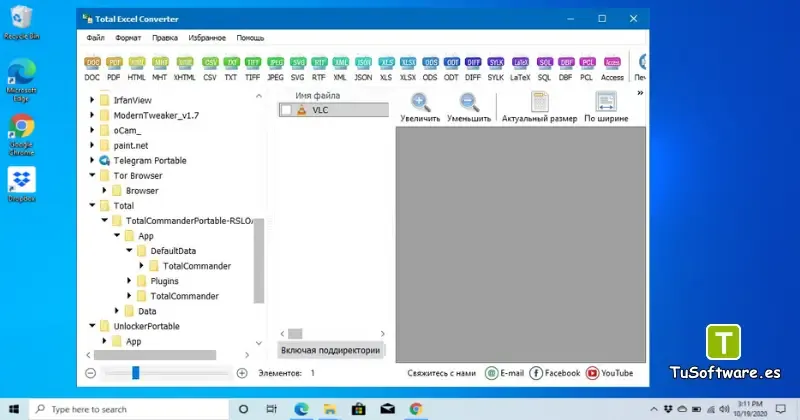Open File Explorer from taskbar
The width and height of the screenshot is (800, 420).
[330, 409]
